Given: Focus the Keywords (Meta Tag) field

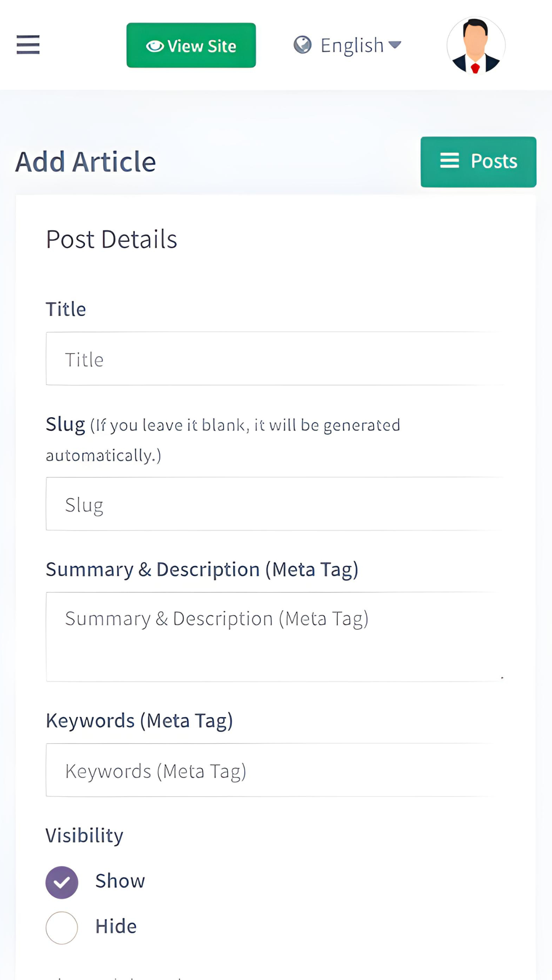Looking at the screenshot, I should pyautogui.click(x=274, y=770).
